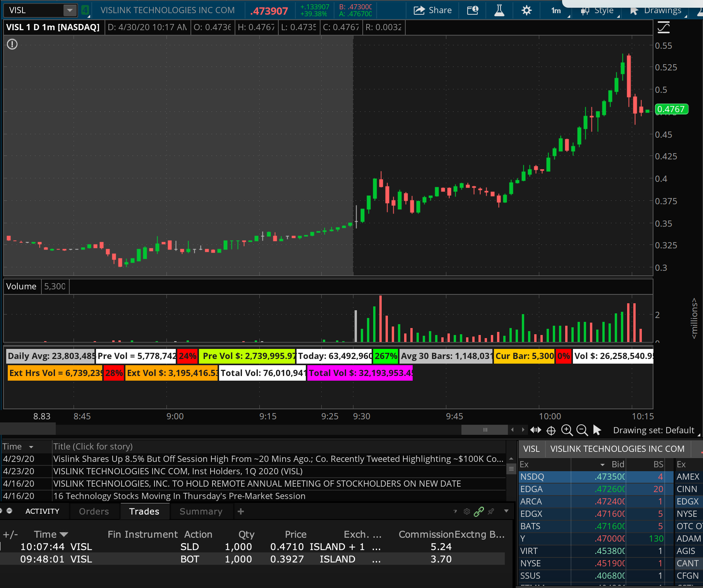Click the Action column header in Trades
The width and height of the screenshot is (703, 588).
(198, 534)
